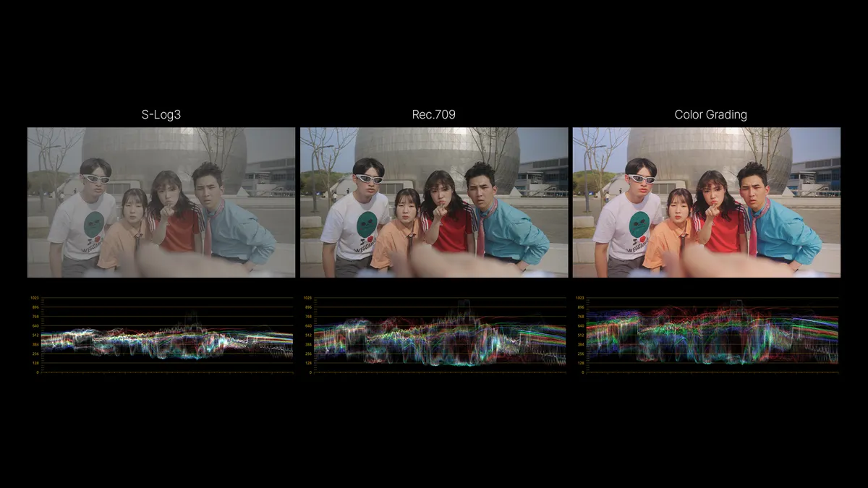
Task: Click the 0 scale value on Color Grading waveform
Action: click(584, 372)
